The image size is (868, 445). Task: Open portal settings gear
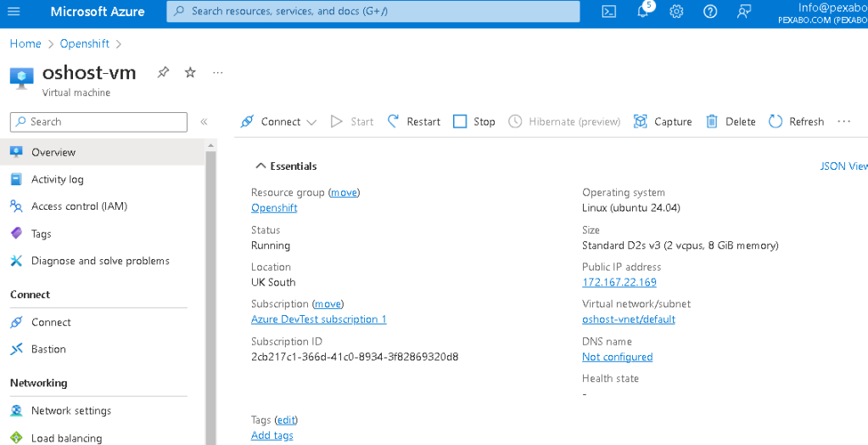[676, 11]
